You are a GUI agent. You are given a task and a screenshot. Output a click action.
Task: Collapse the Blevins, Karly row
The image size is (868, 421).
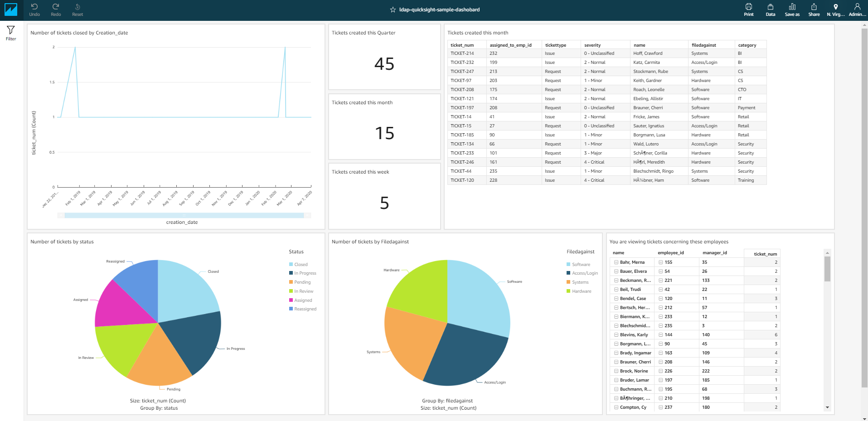point(616,335)
